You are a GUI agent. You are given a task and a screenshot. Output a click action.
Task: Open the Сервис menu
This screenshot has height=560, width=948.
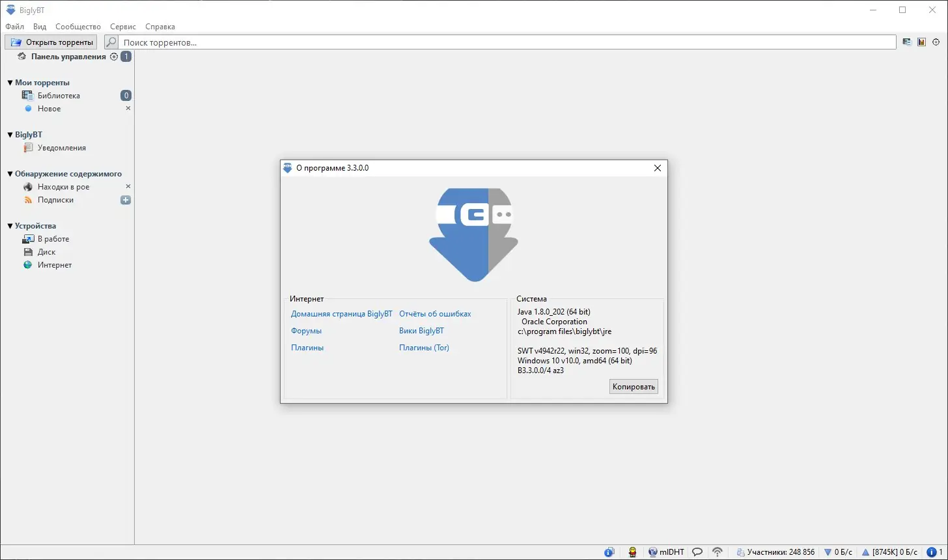pos(123,27)
